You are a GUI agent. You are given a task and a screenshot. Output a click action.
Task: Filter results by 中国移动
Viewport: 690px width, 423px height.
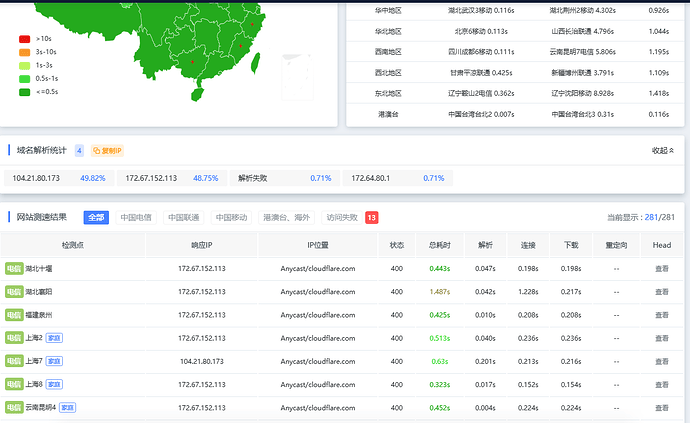click(231, 217)
